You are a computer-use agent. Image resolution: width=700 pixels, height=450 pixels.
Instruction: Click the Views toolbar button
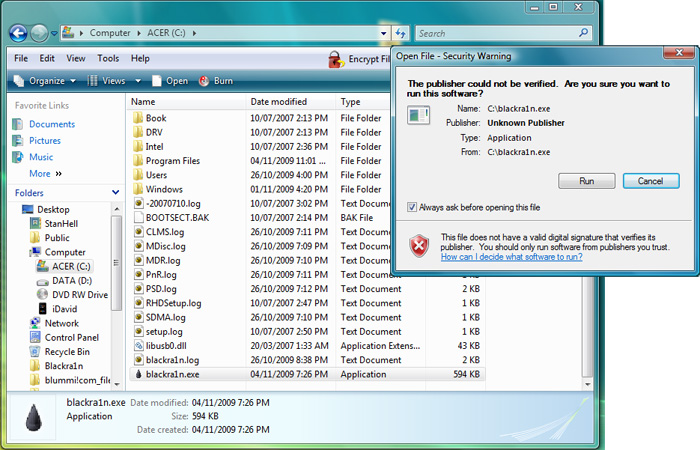(106, 81)
